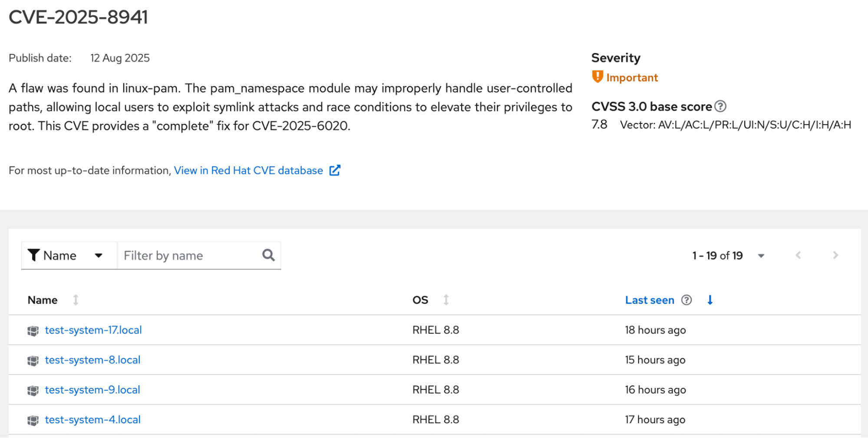
Task: Click the search magnifier icon in filter
Action: pyautogui.click(x=269, y=255)
